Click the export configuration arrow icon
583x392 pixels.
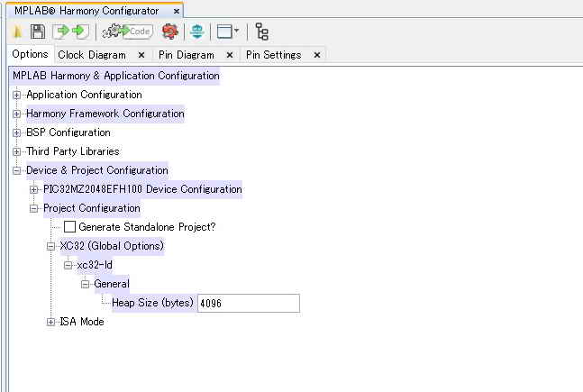point(80,32)
